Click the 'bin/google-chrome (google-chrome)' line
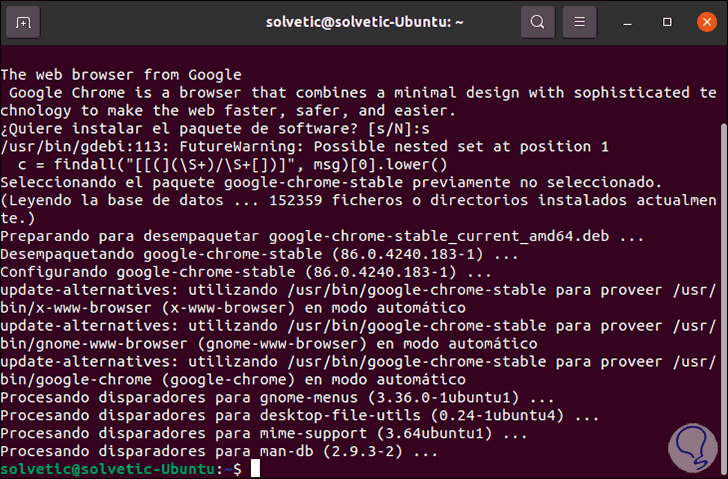 click(x=233, y=379)
